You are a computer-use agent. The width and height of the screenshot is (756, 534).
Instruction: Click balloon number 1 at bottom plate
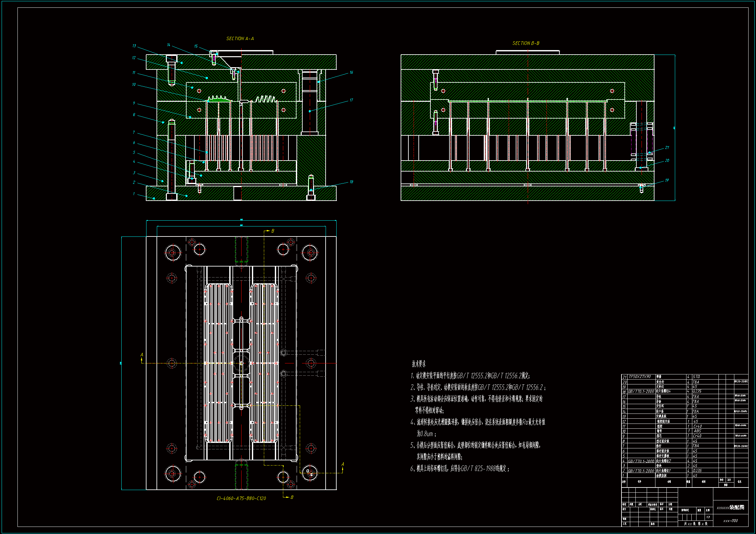click(x=134, y=194)
